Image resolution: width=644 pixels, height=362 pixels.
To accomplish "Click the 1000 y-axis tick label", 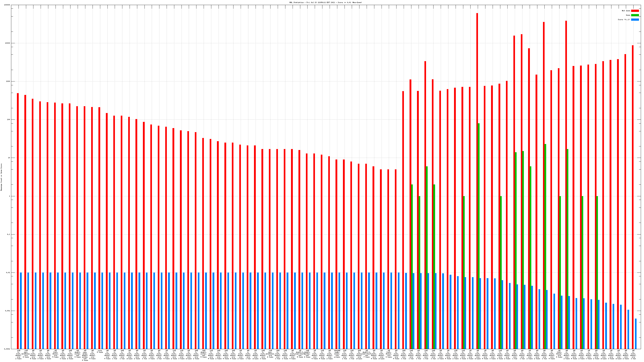I will (8, 81).
